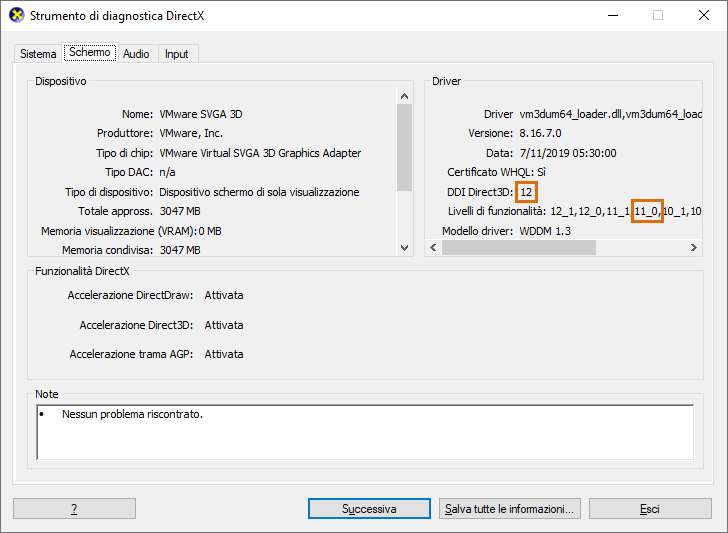Click 'Dispositivo schermo di sola visualizzazione' text
The width and height of the screenshot is (728, 533).
(x=259, y=192)
